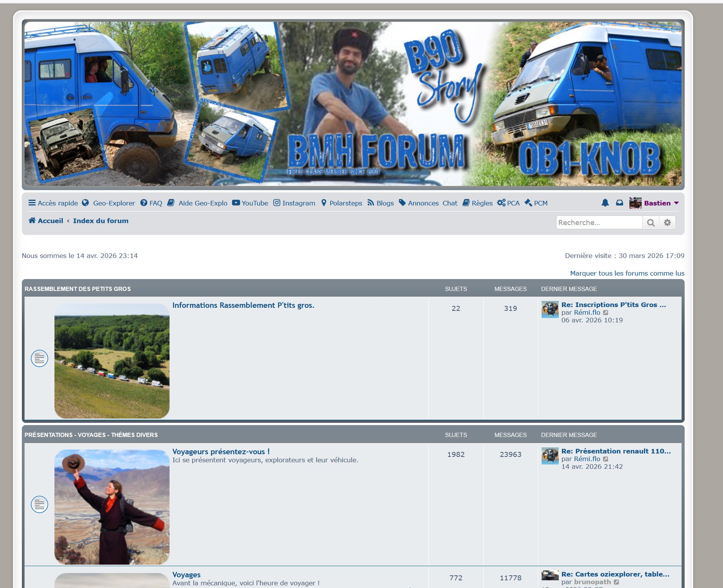View latest post icon next to brunopath
Viewport: 723px width, 588px height.
pyautogui.click(x=616, y=582)
